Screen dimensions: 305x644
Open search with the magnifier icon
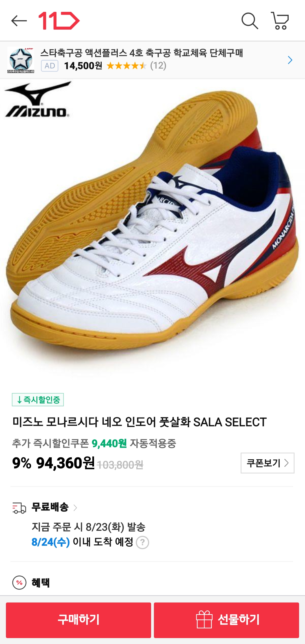(250, 21)
